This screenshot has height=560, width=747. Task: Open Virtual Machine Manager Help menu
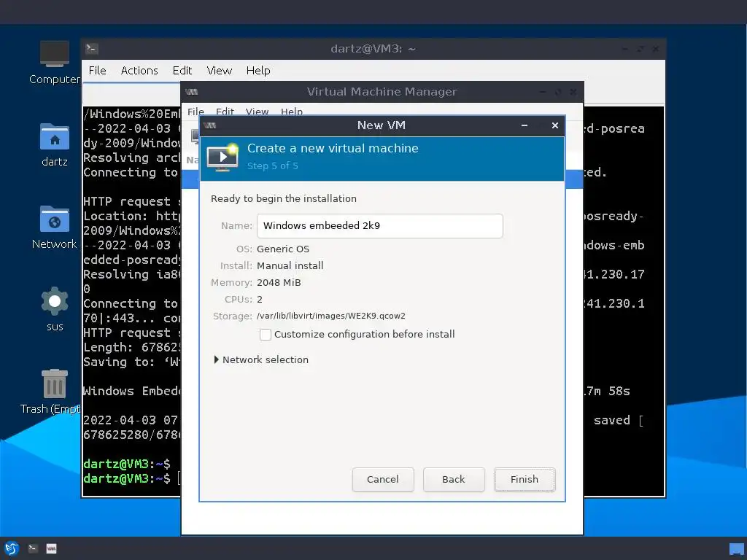tap(292, 112)
